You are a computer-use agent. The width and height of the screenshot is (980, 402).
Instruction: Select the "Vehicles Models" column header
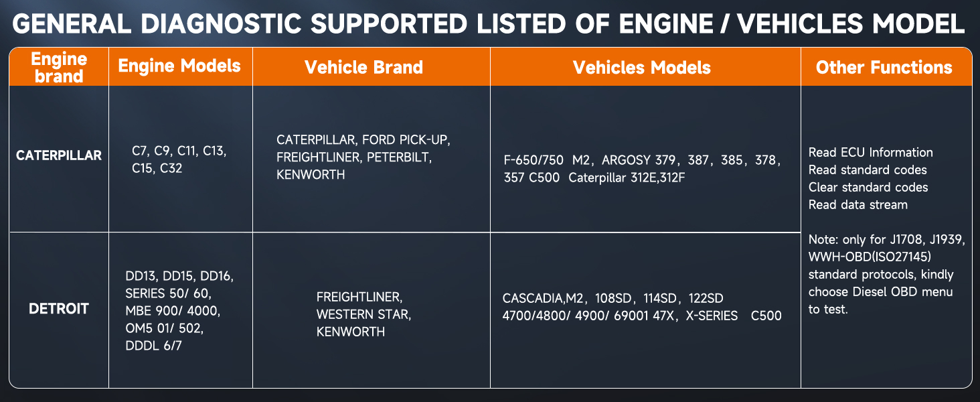(x=642, y=67)
